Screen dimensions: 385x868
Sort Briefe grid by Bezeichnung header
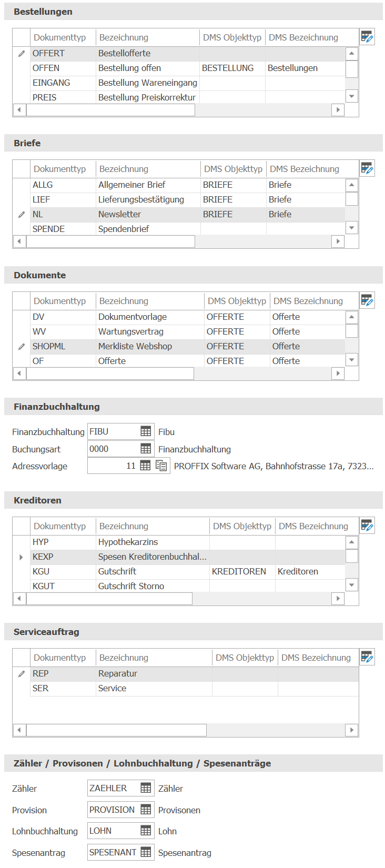click(148, 169)
